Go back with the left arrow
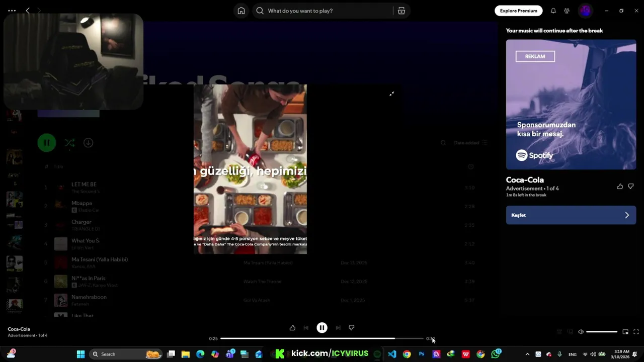This screenshot has width=644, height=362. click(28, 11)
